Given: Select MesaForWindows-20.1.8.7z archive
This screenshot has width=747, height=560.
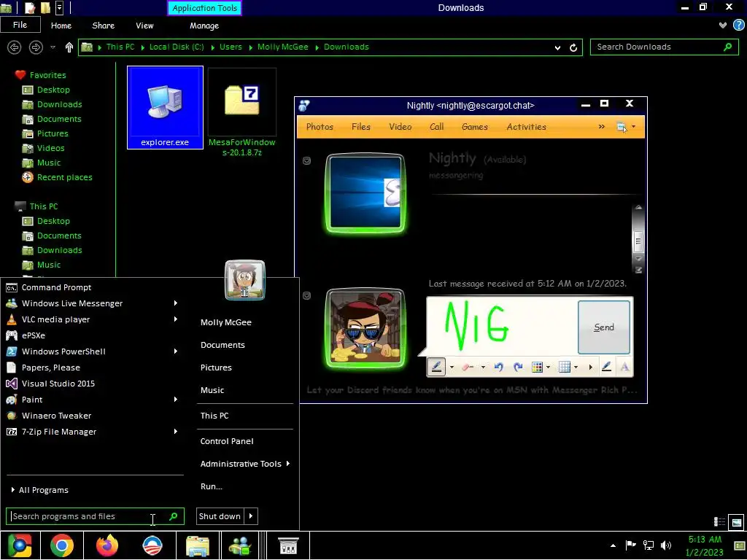Looking at the screenshot, I should [x=242, y=113].
